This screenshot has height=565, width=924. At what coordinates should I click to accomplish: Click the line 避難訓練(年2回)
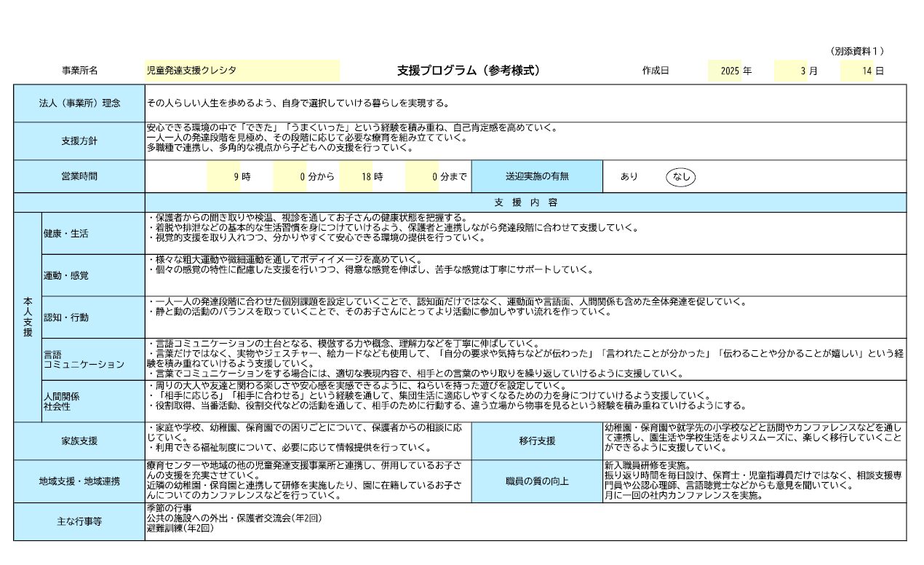coord(180,529)
